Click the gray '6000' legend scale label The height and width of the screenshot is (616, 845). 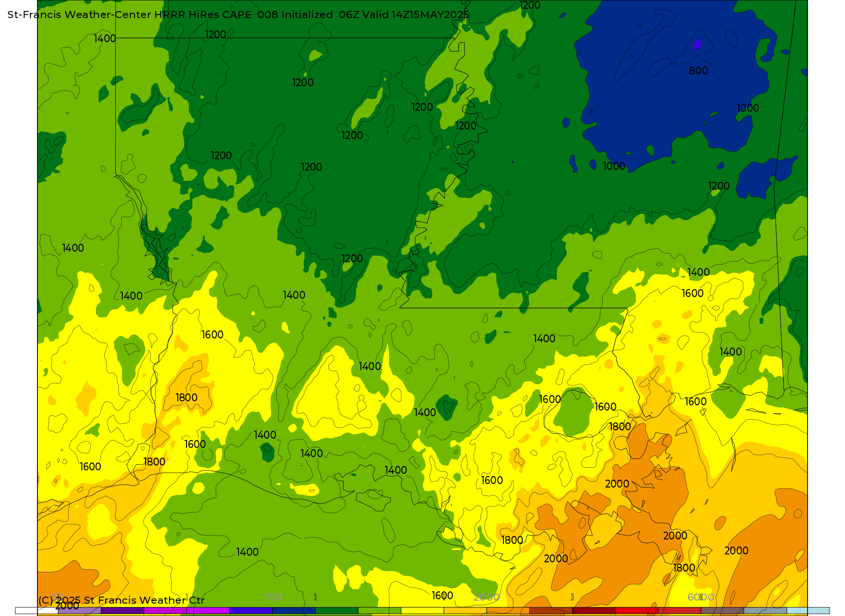(x=701, y=598)
